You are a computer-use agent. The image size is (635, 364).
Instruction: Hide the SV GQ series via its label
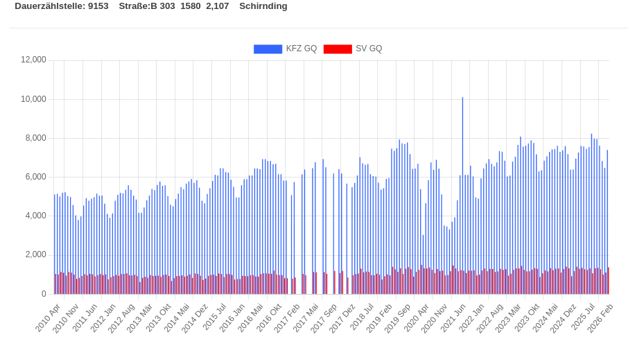click(x=369, y=49)
